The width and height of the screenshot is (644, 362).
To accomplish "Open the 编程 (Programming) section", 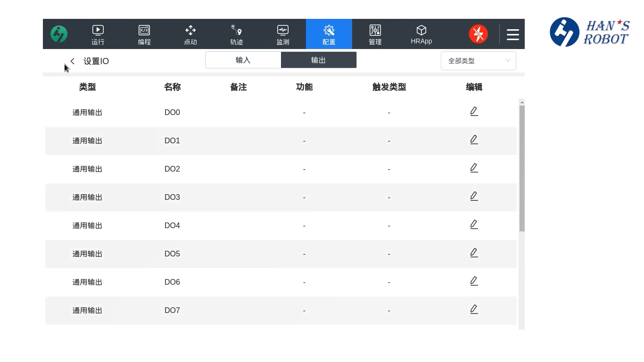I will tap(144, 34).
